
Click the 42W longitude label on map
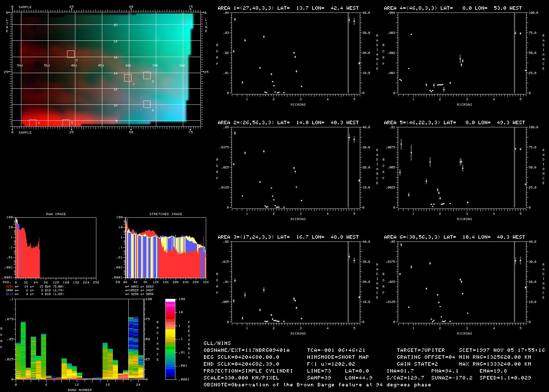point(128,66)
